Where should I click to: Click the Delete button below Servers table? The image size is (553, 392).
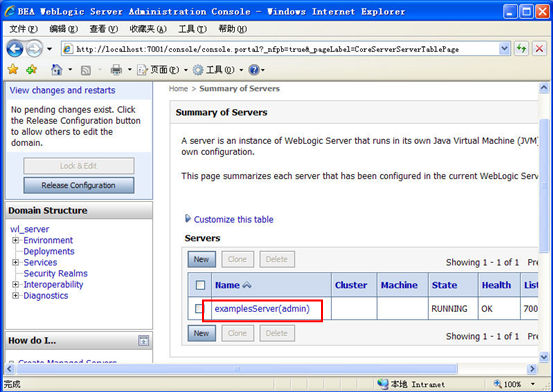(x=277, y=333)
